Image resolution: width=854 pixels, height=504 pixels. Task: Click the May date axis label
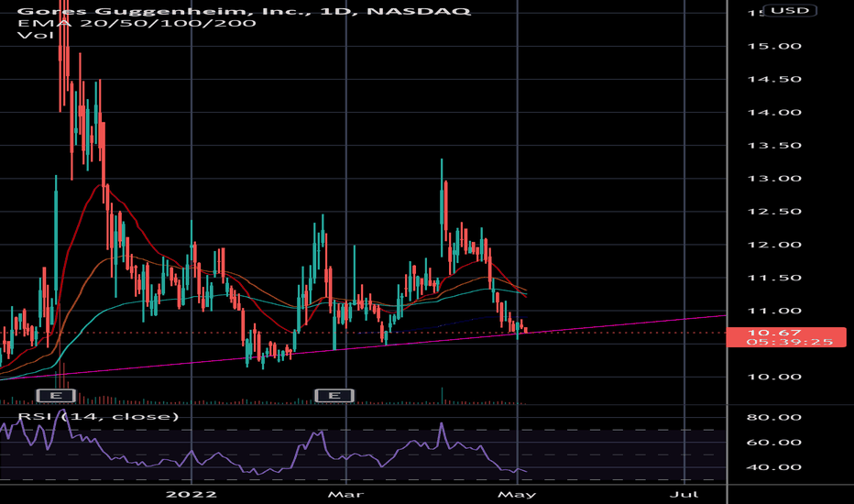click(x=517, y=495)
